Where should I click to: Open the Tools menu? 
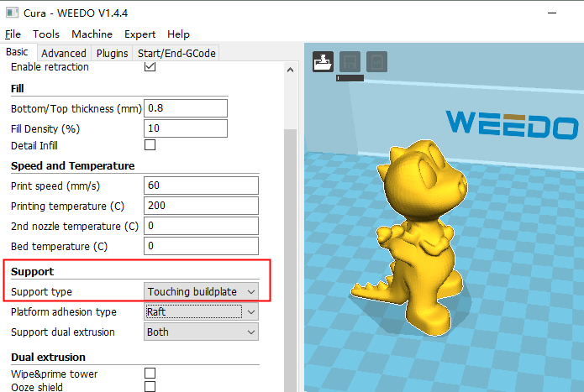pyautogui.click(x=46, y=34)
